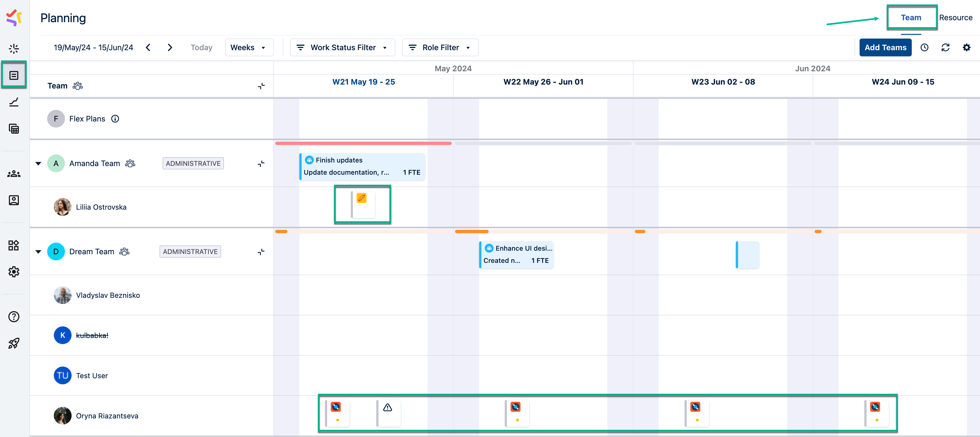Jump to current date with Today button
The height and width of the screenshot is (437, 980).
point(201,47)
